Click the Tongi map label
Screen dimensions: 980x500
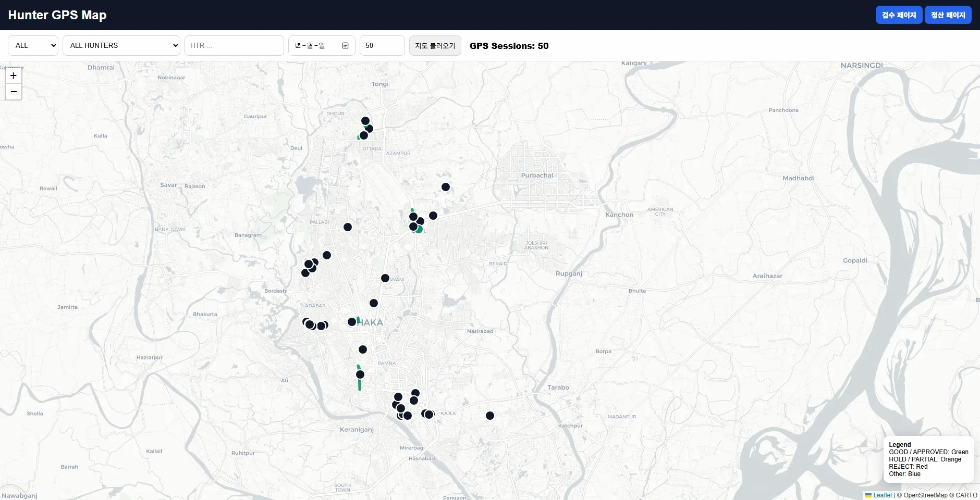point(380,84)
